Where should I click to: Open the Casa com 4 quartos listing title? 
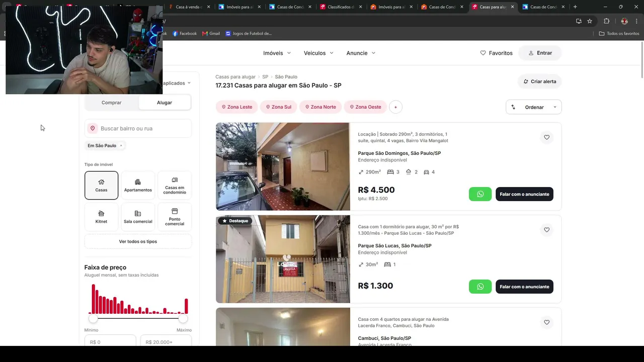pos(404,322)
